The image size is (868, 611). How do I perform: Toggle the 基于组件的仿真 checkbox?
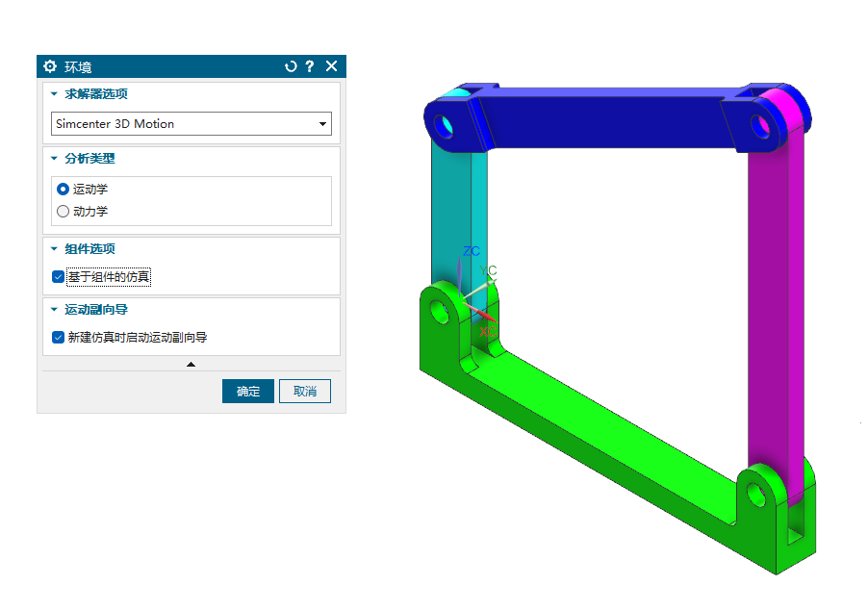[59, 277]
